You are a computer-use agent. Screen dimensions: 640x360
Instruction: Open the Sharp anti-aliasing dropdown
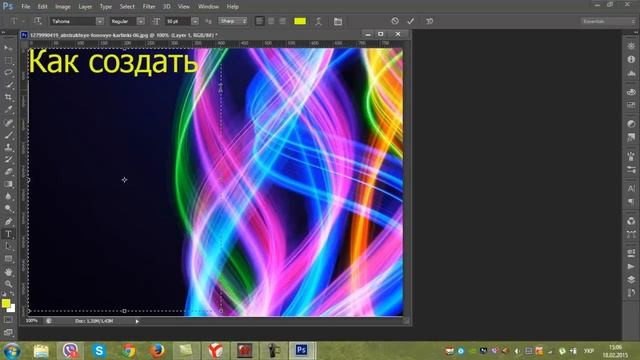(233, 21)
